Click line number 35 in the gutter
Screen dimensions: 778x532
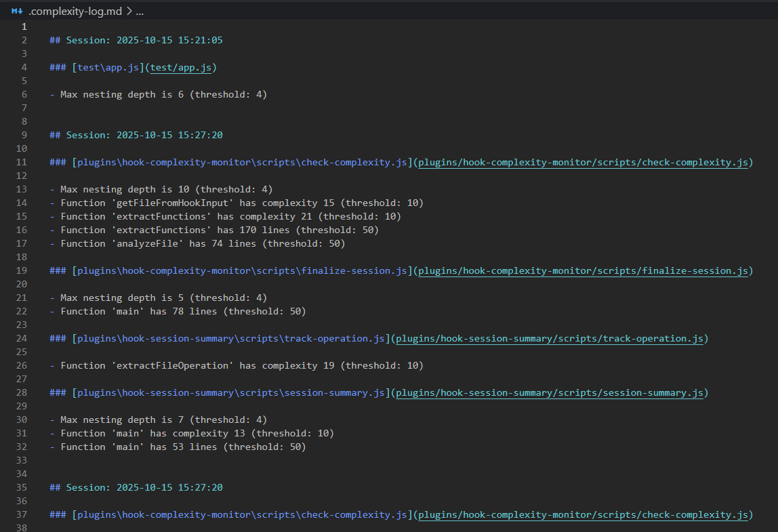[x=21, y=488]
